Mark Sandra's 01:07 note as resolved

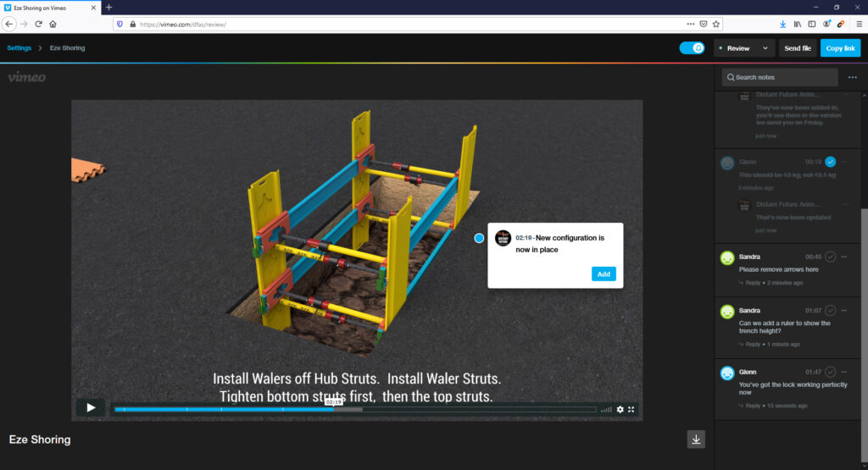coord(830,310)
